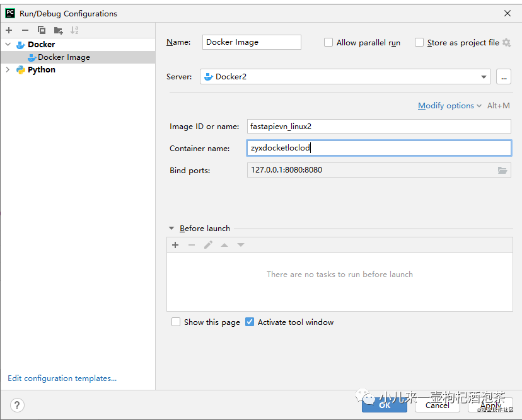
Task: Add a Before launch task
Action: click(x=175, y=245)
